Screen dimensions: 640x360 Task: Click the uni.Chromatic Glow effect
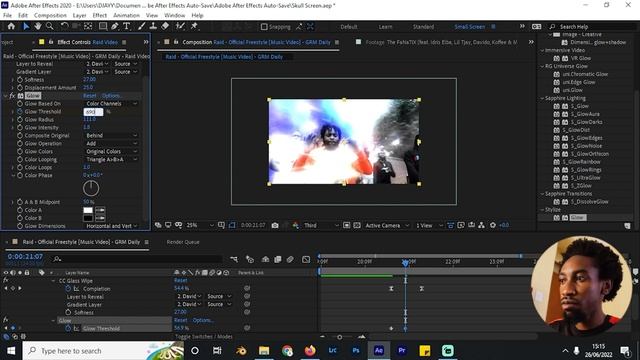click(x=585, y=74)
